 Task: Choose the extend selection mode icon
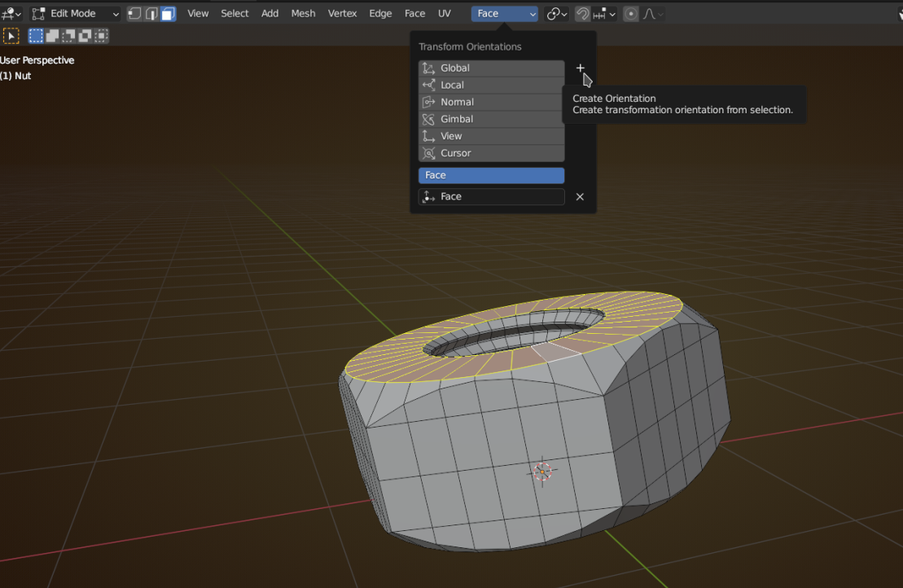[x=52, y=36]
